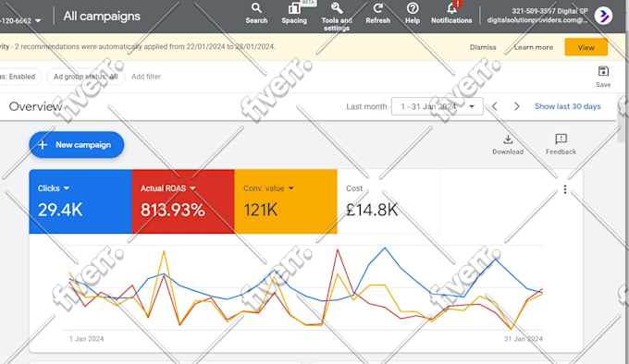Go to next date period
The image size is (629, 364).
click(517, 106)
